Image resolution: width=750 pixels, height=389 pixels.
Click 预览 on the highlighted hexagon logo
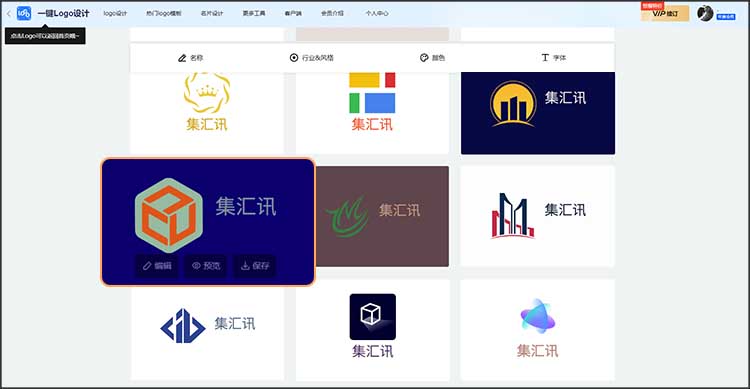pyautogui.click(x=206, y=266)
